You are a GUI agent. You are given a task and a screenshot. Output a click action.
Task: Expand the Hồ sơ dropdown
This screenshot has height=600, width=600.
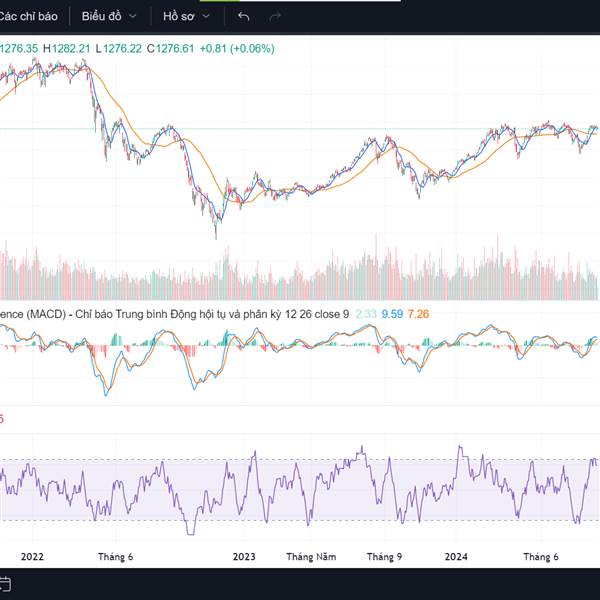coord(187,16)
